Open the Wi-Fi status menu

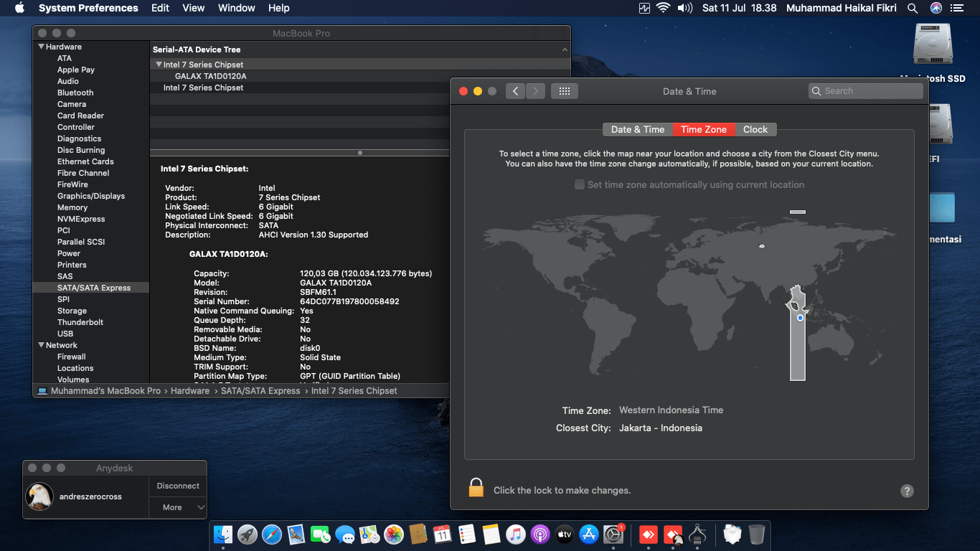click(663, 8)
